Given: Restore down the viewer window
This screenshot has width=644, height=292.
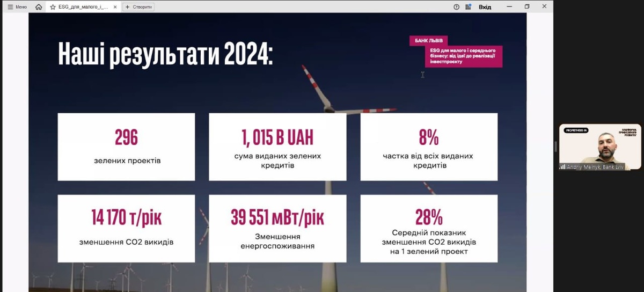Looking at the screenshot, I should 526,6.
